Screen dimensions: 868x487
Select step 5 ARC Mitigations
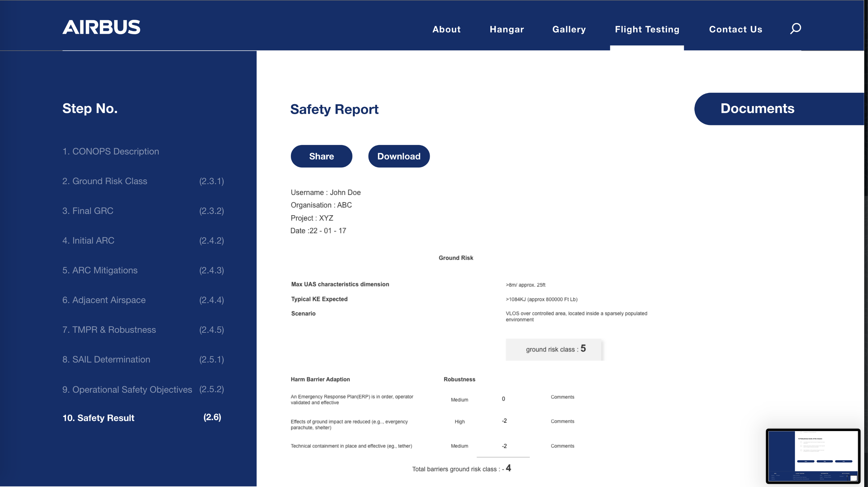click(x=100, y=270)
